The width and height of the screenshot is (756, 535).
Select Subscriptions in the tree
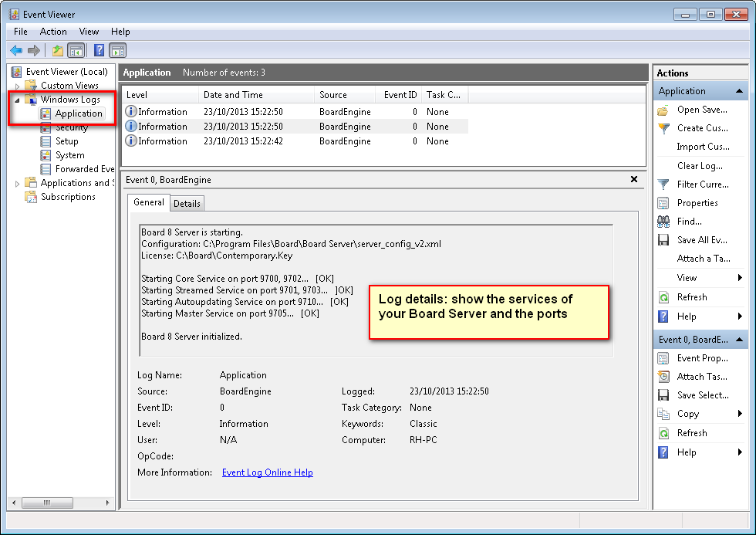[68, 198]
